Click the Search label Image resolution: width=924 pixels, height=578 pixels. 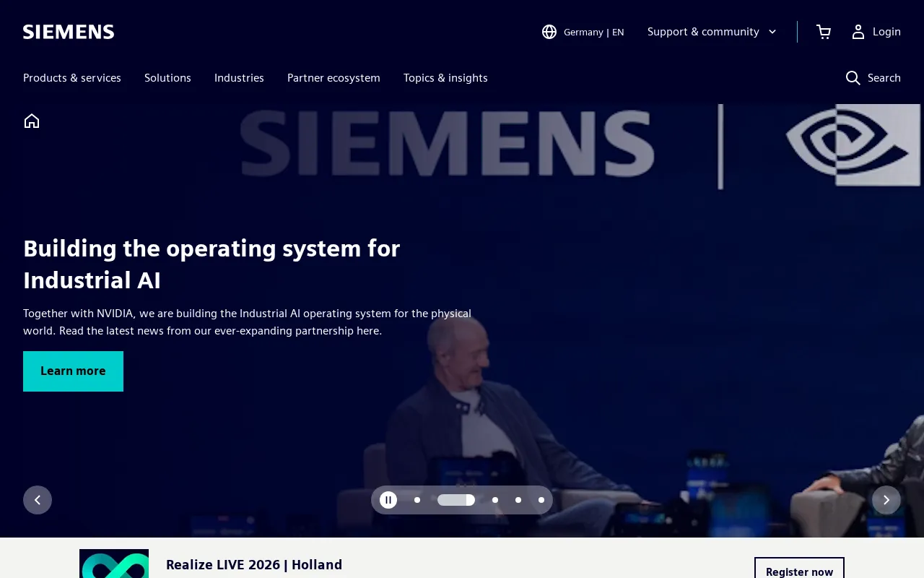884,78
